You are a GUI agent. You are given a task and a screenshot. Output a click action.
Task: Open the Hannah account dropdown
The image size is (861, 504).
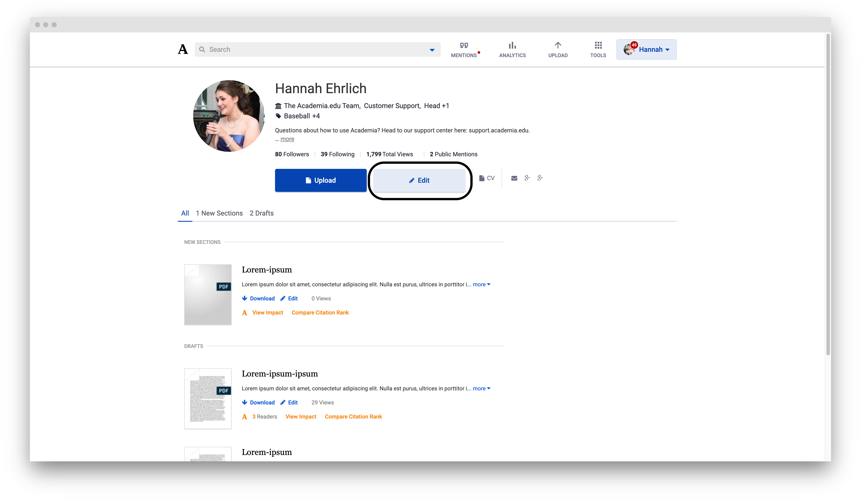pyautogui.click(x=646, y=49)
